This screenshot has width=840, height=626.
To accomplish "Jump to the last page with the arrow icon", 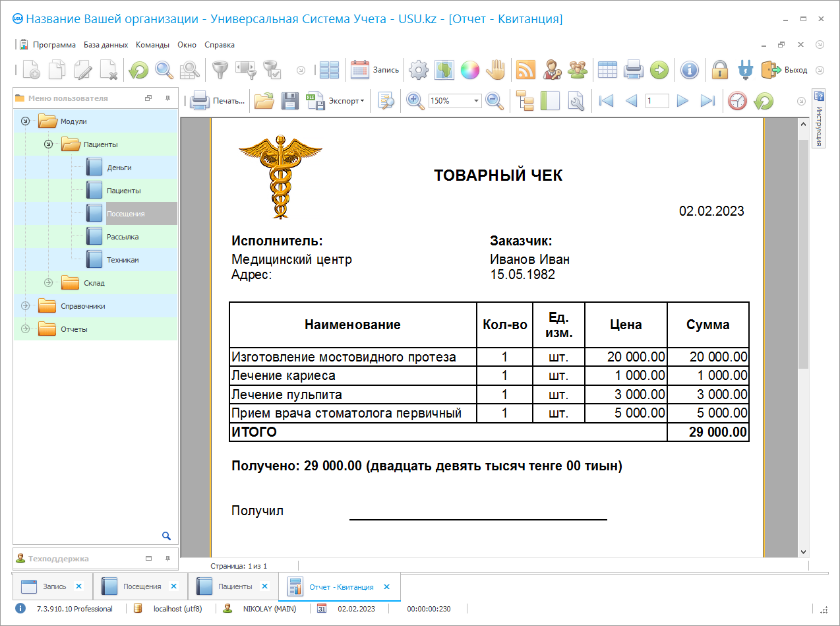I will (x=707, y=101).
